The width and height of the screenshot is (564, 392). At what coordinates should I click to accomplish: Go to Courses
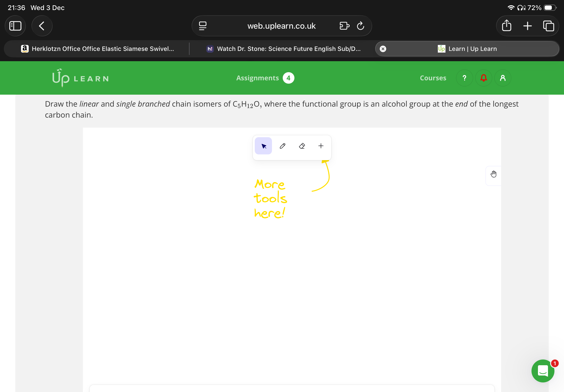433,78
